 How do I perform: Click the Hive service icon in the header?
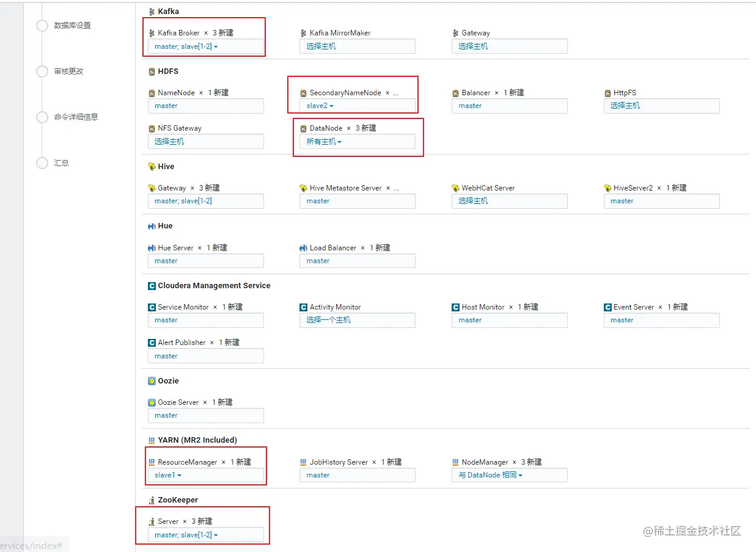pos(152,166)
